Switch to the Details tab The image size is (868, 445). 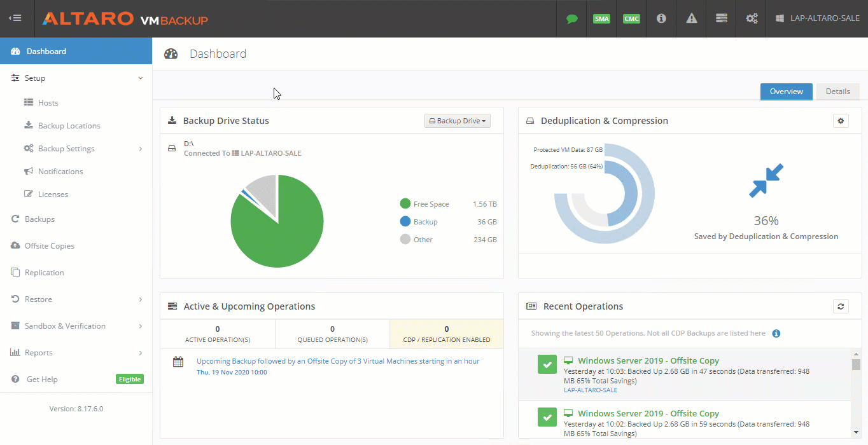pos(837,92)
